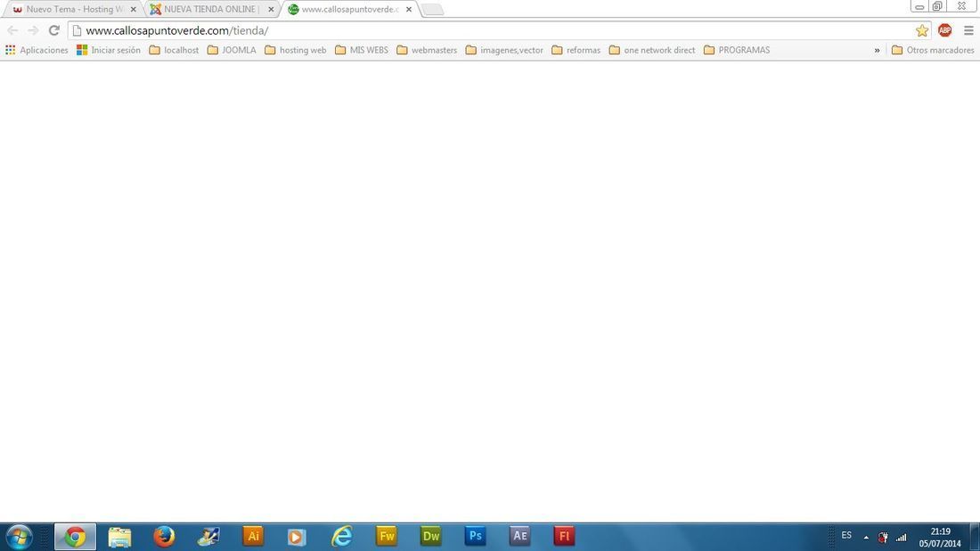Screen dimensions: 980x551
Task: Open the Chrome menu (three lines)
Action: point(968,30)
